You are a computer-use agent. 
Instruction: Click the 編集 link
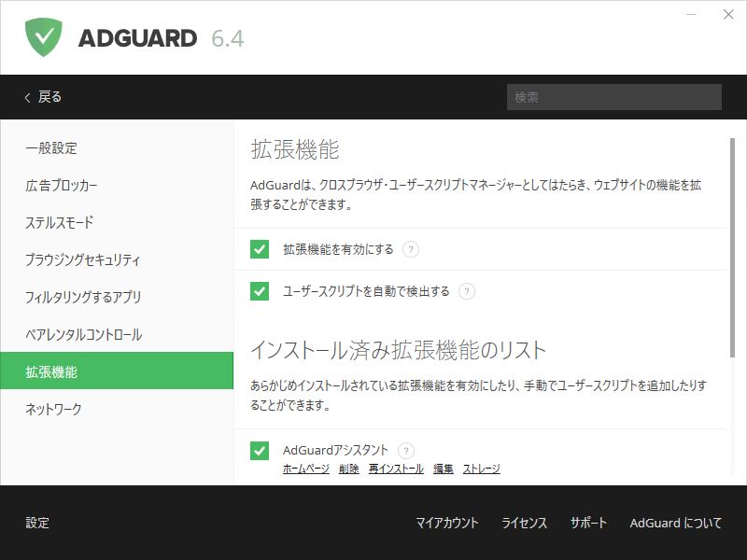point(443,469)
